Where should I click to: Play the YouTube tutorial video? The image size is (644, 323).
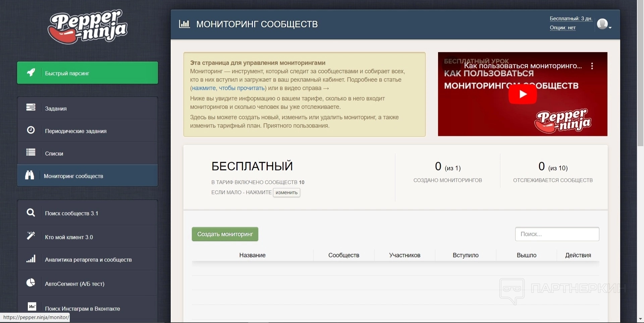[523, 94]
